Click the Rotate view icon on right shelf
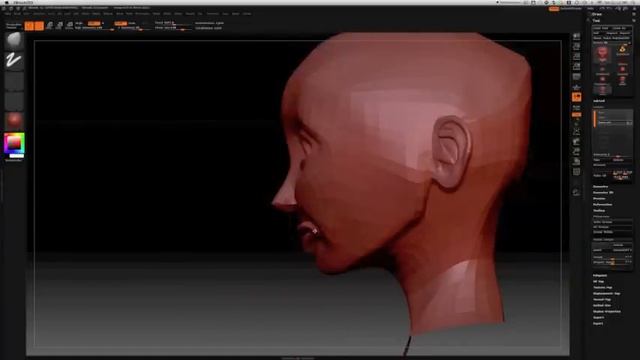640x360 pixels. (576, 162)
